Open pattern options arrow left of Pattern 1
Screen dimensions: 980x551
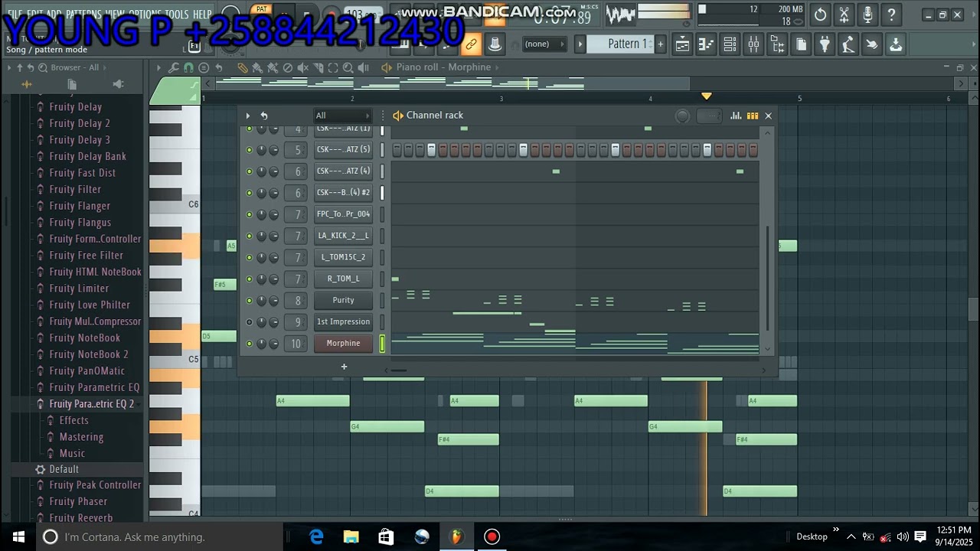[x=580, y=44]
